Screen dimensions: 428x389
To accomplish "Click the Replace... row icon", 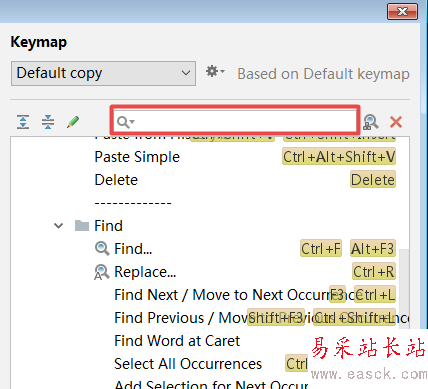I will (x=102, y=272).
